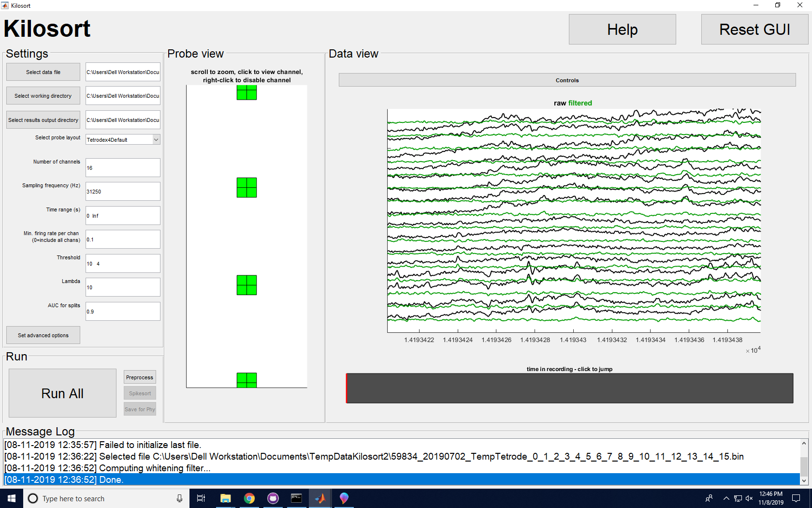Viewport: 812px width, 508px height.
Task: Toggle the raw trace display
Action: point(559,103)
